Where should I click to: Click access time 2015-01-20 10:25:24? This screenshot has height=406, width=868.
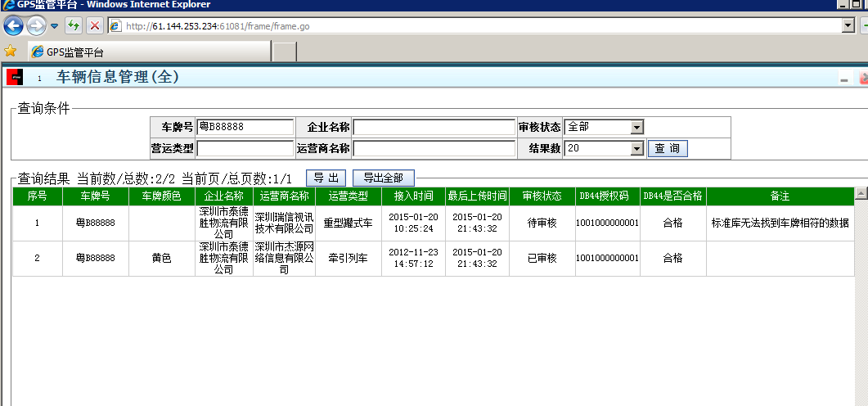[x=413, y=223]
